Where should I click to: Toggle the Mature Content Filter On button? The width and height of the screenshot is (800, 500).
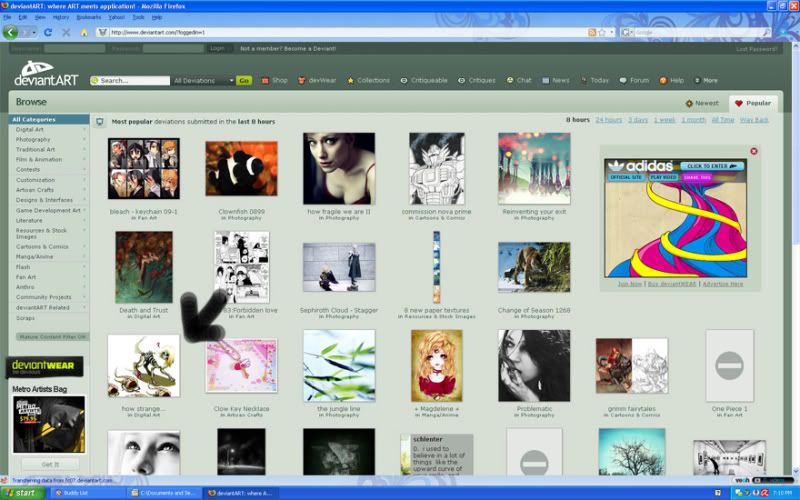tap(52, 337)
